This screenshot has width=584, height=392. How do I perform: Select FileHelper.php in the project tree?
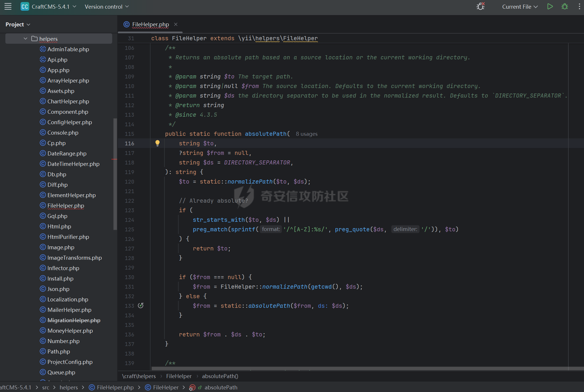click(x=66, y=206)
